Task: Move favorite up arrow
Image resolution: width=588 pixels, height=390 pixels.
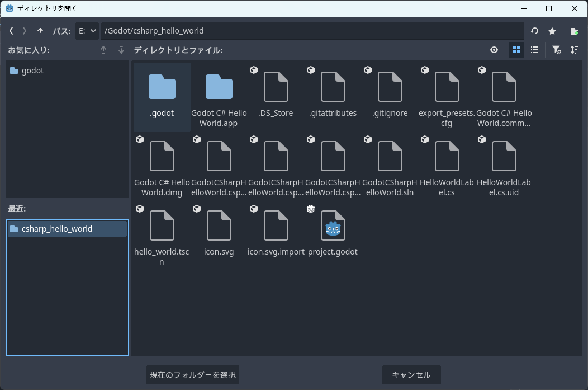Action: pyautogui.click(x=103, y=50)
